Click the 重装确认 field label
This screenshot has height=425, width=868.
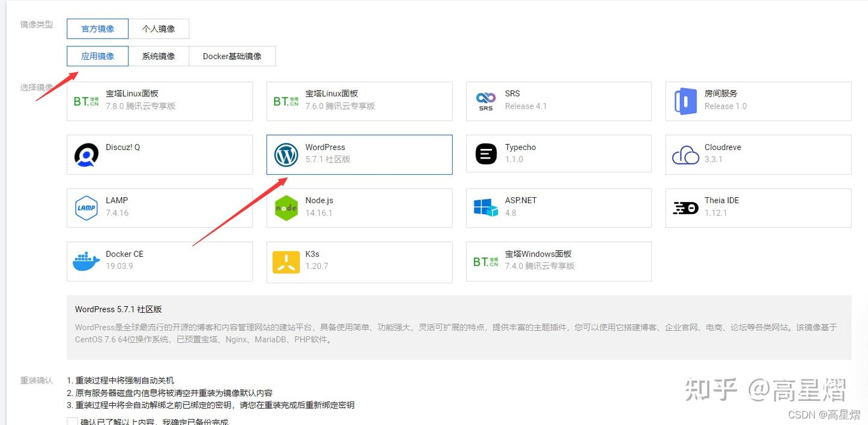click(37, 380)
